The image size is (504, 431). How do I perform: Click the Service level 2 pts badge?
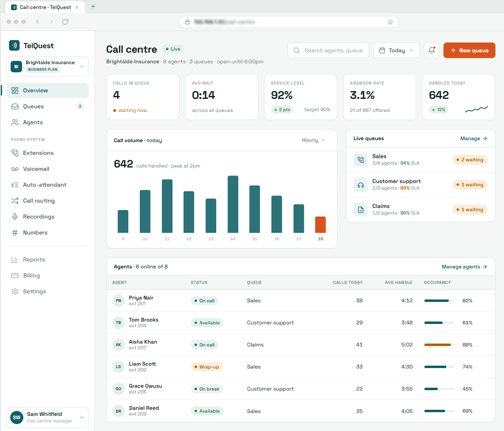[x=282, y=109]
